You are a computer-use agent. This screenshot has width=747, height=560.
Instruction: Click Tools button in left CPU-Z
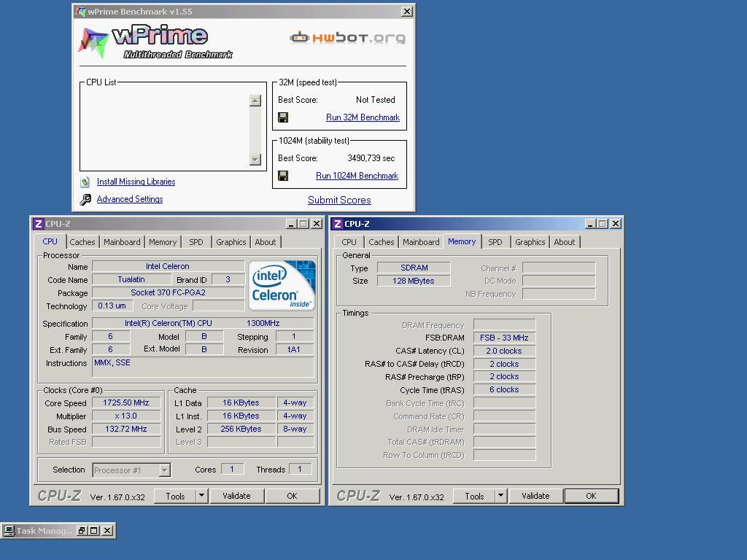point(175,496)
